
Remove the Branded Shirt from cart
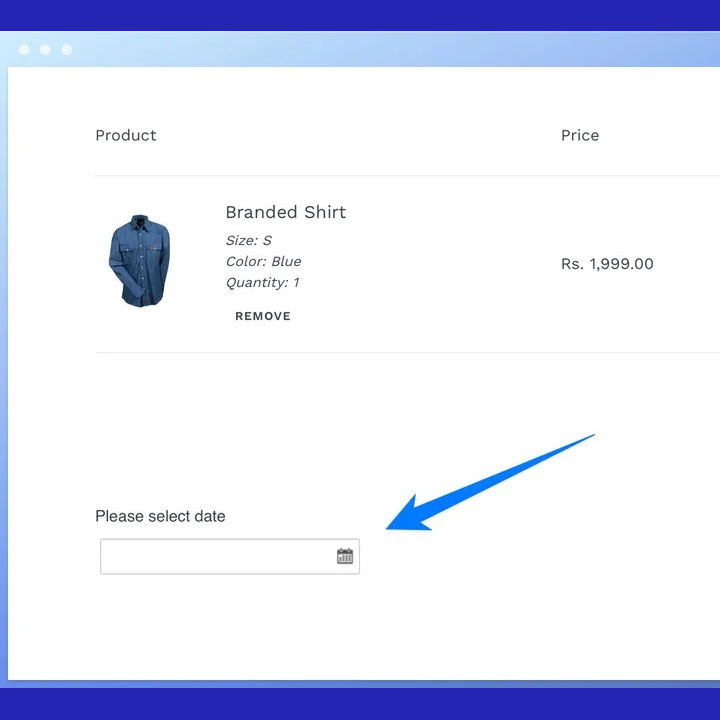pos(263,316)
